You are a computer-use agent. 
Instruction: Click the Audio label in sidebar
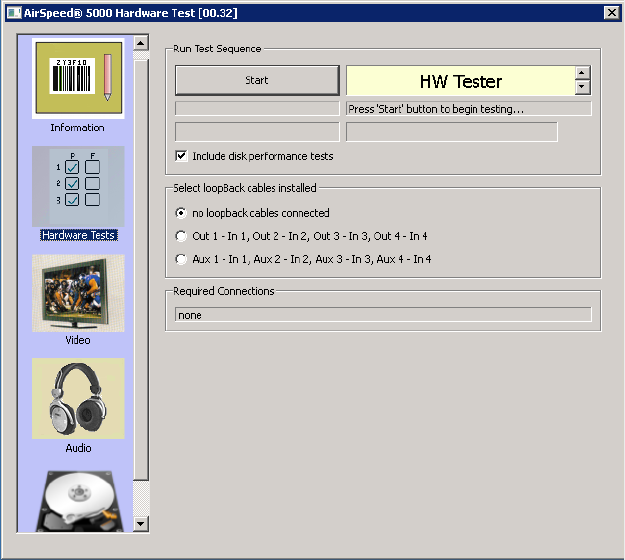click(78, 448)
